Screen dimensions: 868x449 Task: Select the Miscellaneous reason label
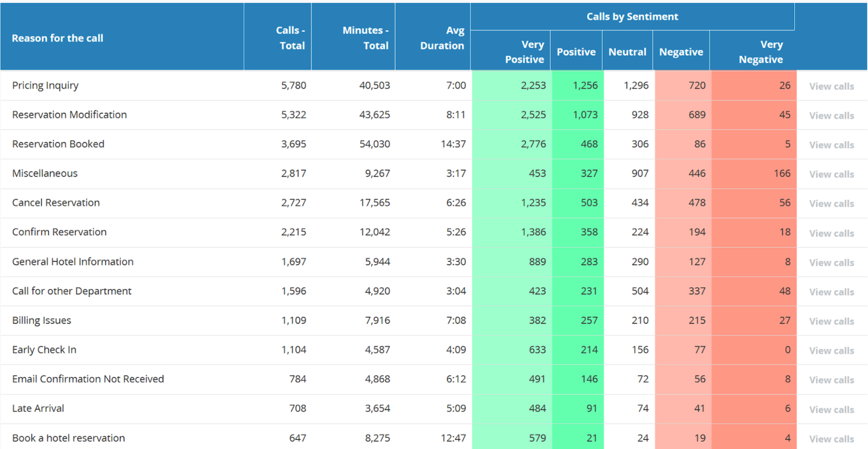click(x=45, y=173)
